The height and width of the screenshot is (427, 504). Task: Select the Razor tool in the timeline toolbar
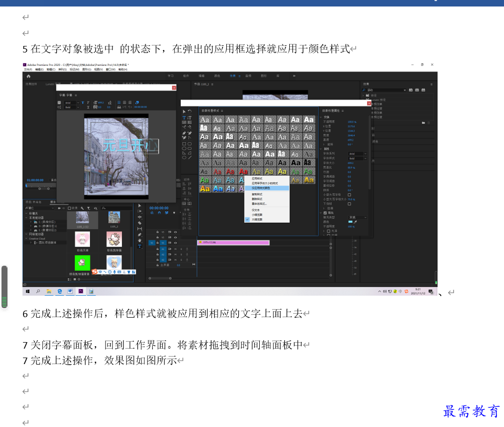point(139,223)
